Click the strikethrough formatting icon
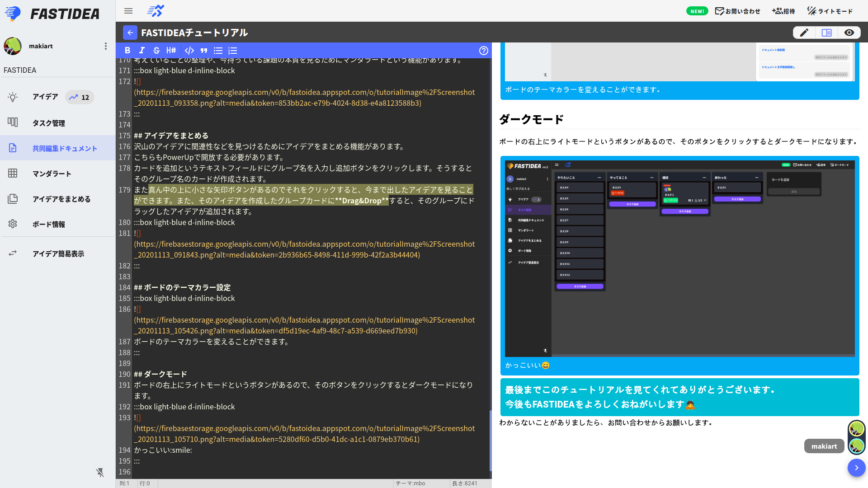The image size is (868, 488). coord(156,51)
